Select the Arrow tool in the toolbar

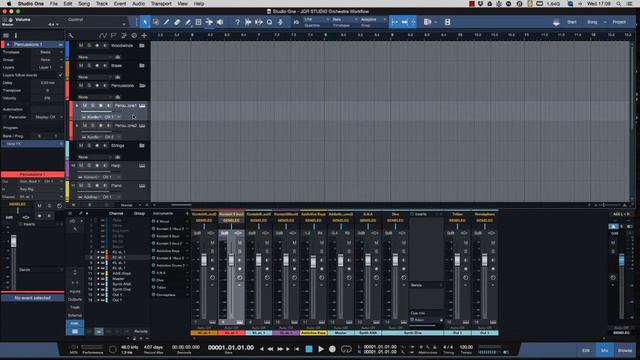coord(145,22)
